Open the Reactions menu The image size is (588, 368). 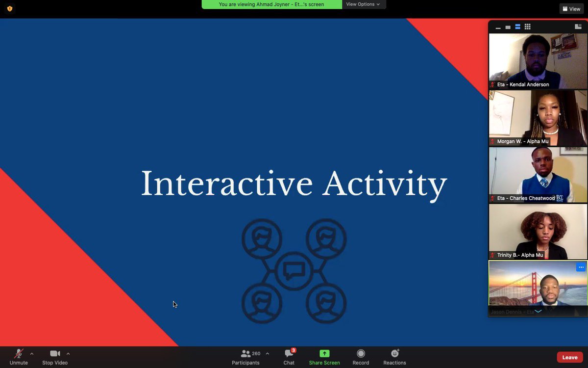(395, 357)
